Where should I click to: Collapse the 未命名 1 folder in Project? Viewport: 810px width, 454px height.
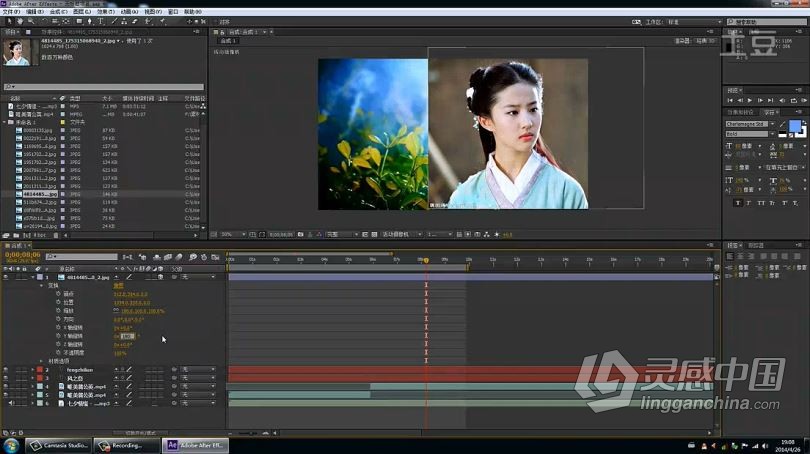(5, 122)
